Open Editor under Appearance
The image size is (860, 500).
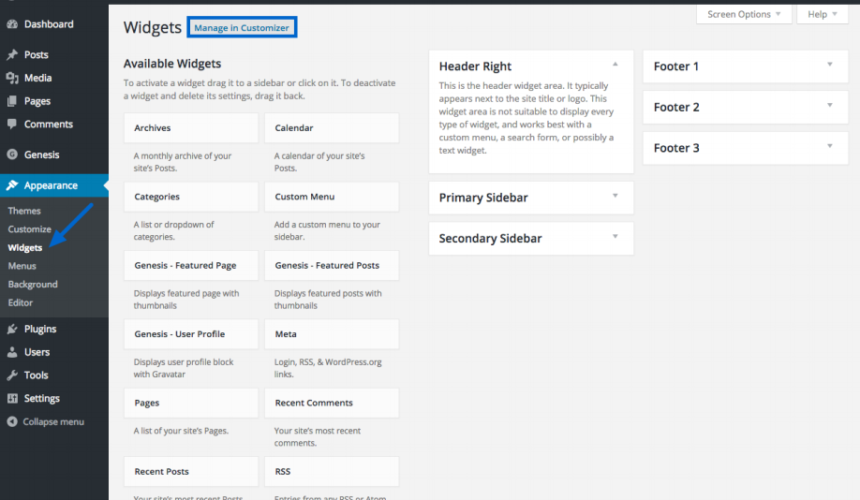click(20, 303)
